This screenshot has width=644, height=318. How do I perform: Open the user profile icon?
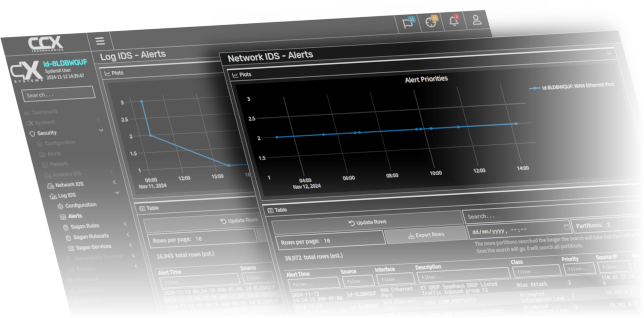click(x=476, y=20)
